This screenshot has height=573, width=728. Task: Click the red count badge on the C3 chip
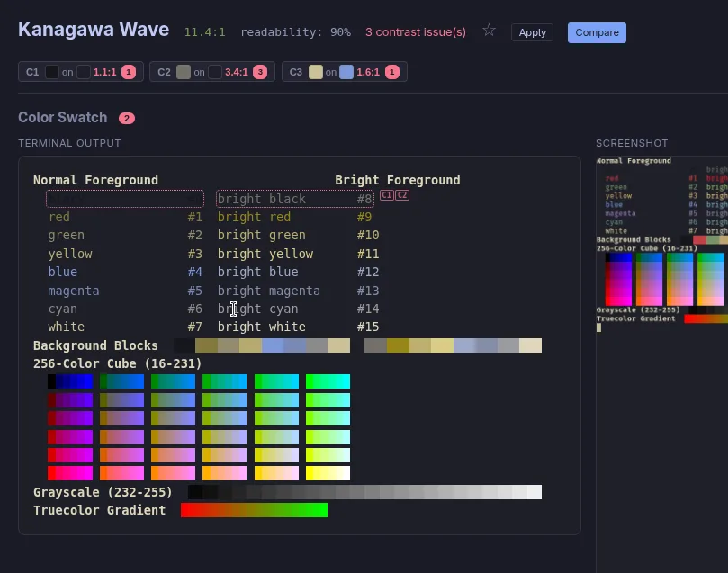(392, 72)
